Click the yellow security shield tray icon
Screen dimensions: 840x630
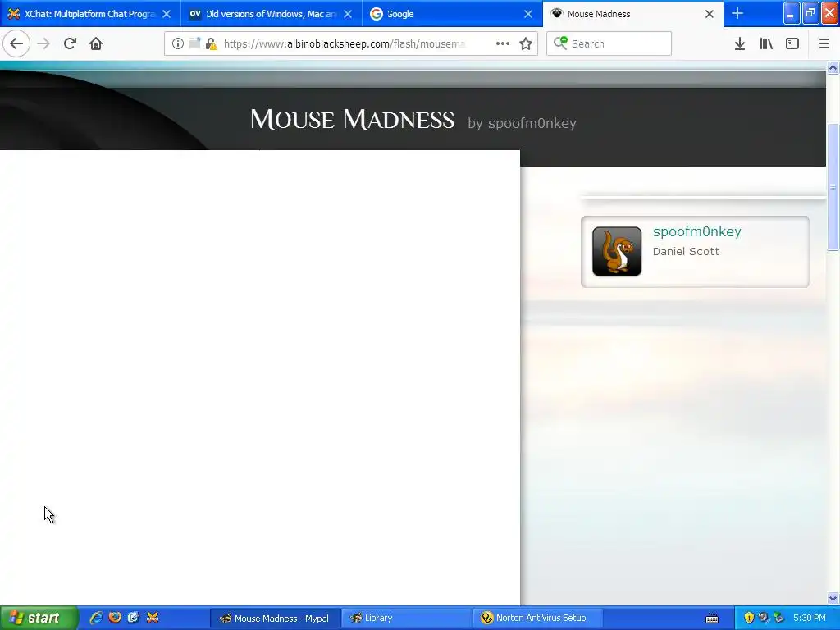click(x=749, y=618)
